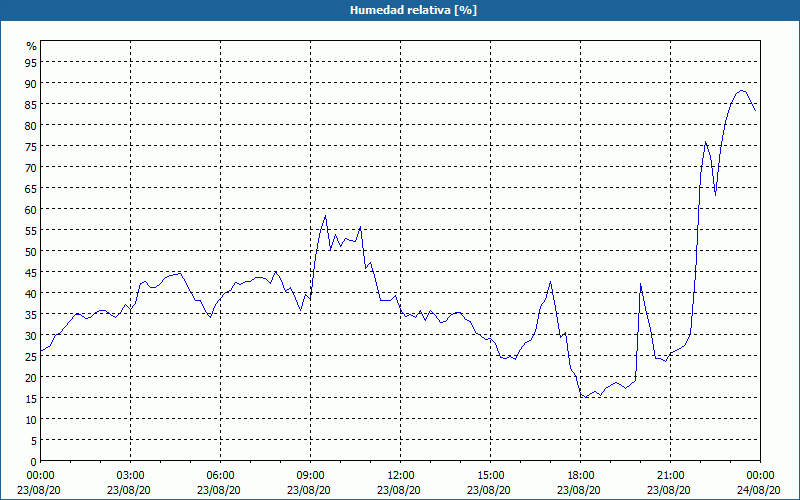Click the 80 y-axis tick label
Image resolution: width=800 pixels, height=500 pixels.
pos(31,126)
